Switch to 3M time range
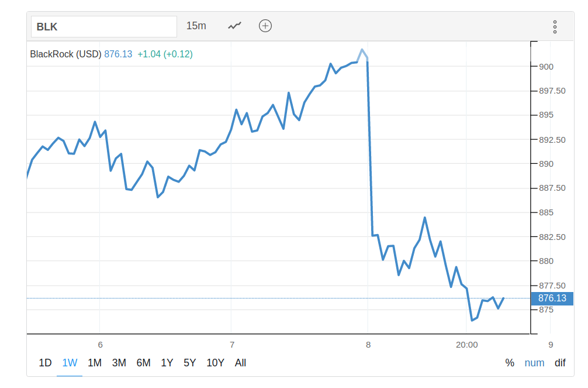 coord(119,363)
